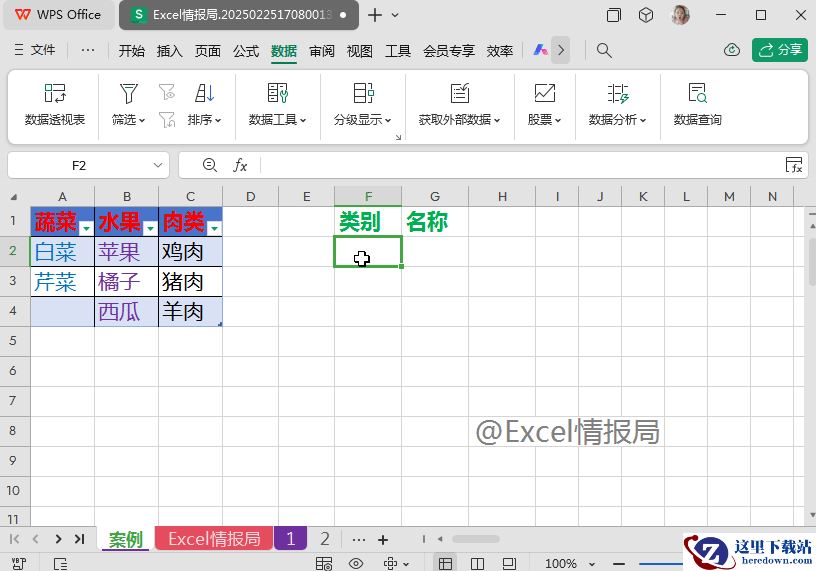Click the crosshair focus icon in status bar

pyautogui.click(x=390, y=563)
